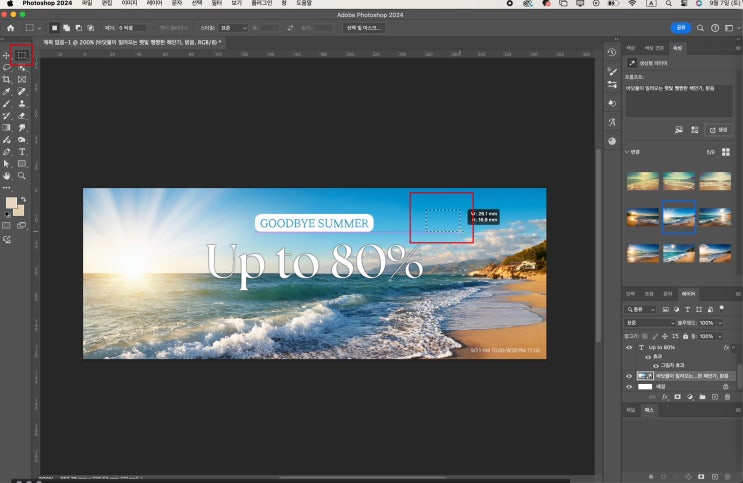Click the trash icon in Layers panel
The height and width of the screenshot is (483, 743).
click(x=727, y=397)
